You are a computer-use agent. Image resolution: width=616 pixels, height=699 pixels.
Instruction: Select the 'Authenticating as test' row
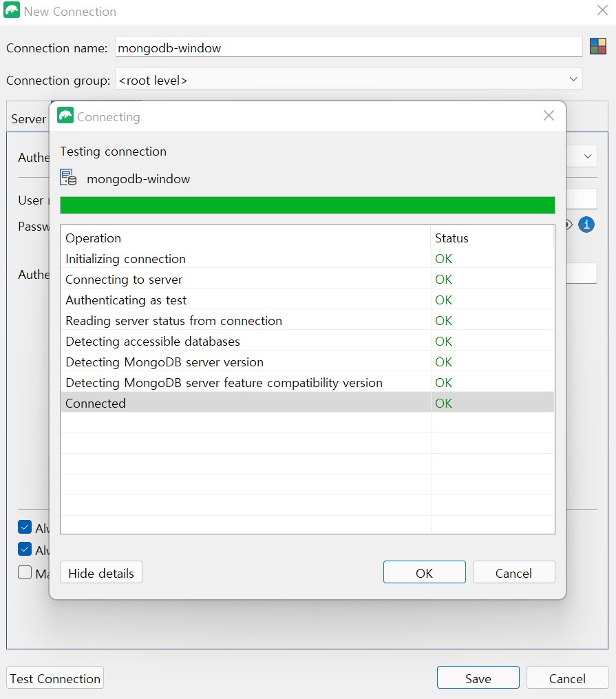(308, 300)
